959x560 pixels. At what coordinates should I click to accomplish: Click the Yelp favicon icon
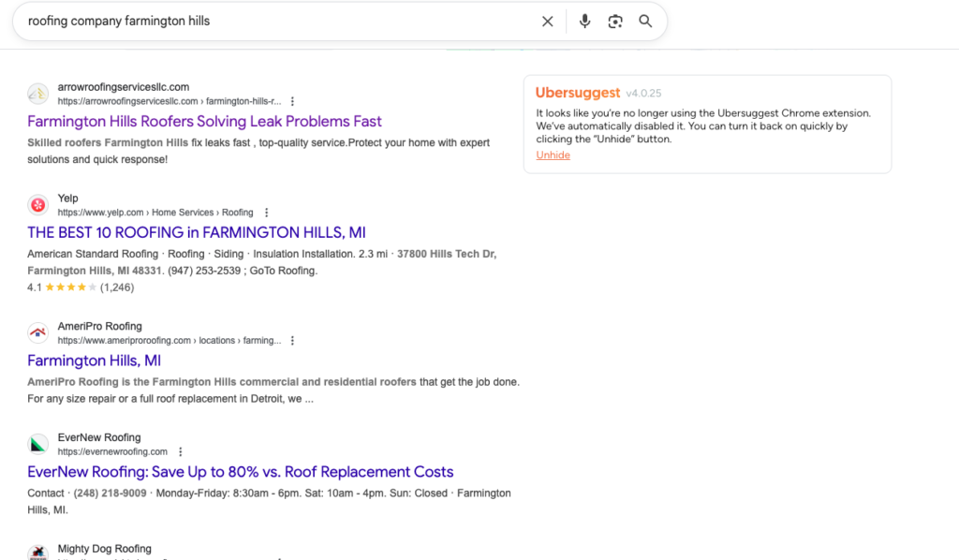38,205
